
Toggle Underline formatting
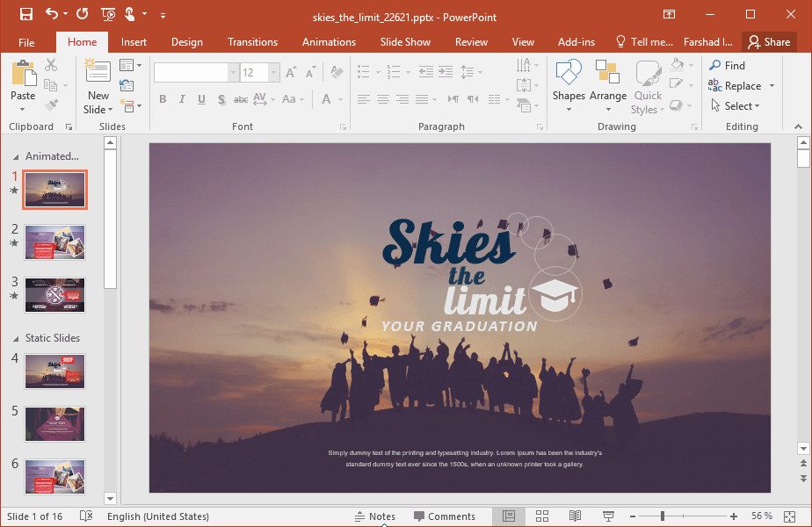(x=201, y=99)
